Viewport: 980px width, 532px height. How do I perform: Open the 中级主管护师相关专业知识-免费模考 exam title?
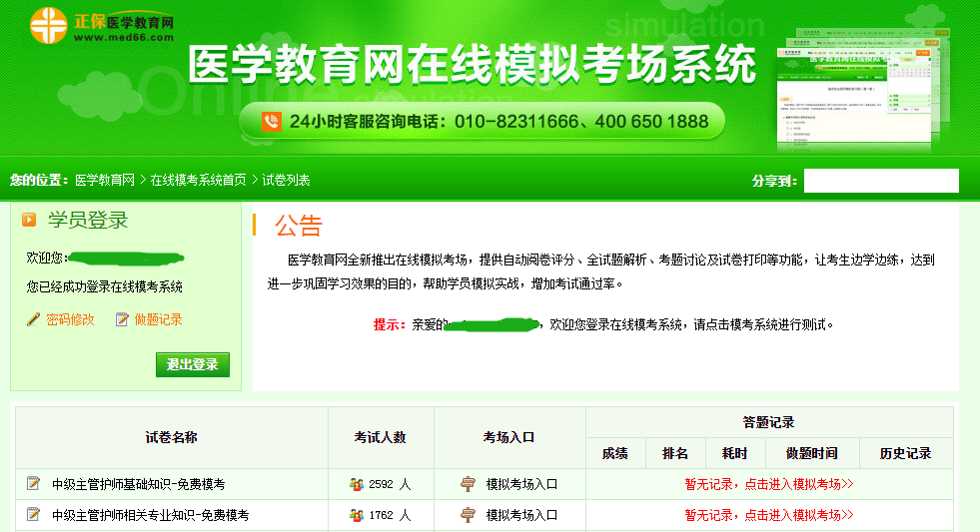coord(150,516)
